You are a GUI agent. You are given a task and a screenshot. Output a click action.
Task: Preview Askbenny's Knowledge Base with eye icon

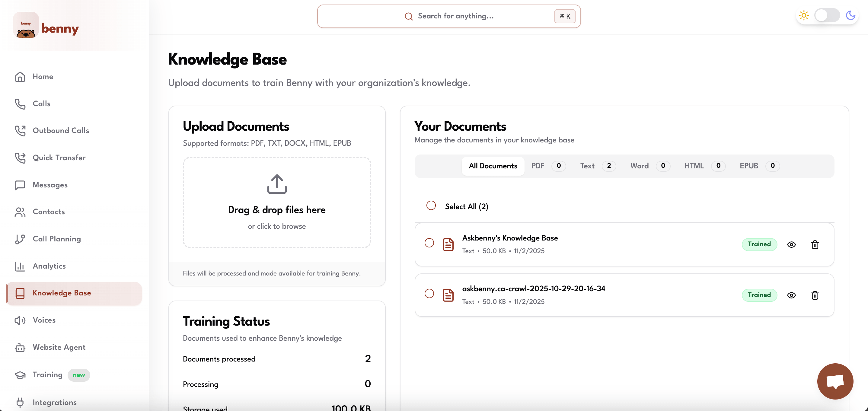(791, 245)
